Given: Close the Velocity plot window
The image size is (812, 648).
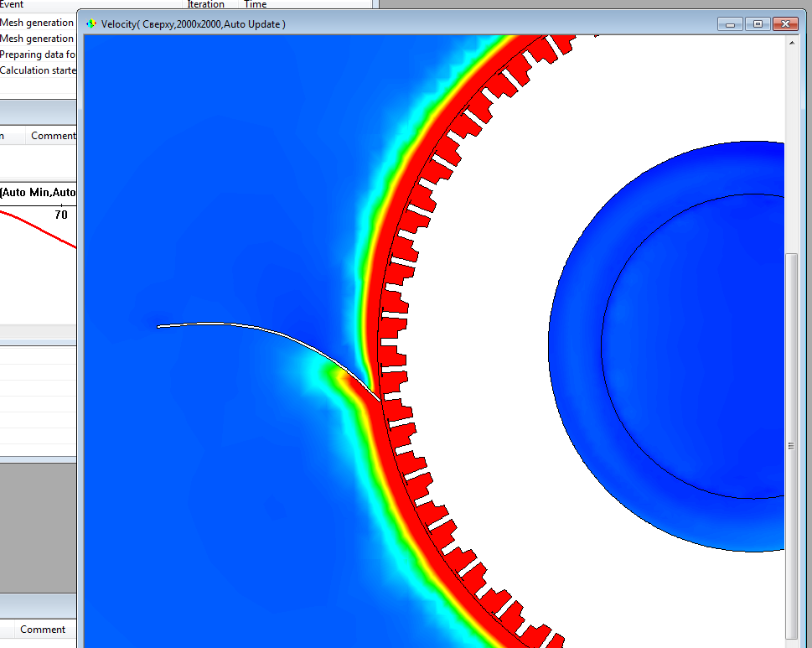Looking at the screenshot, I should pos(784,24).
